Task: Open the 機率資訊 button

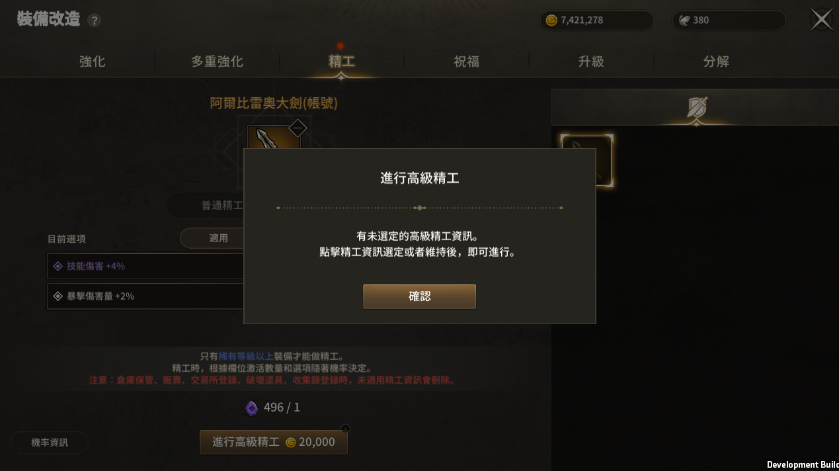Action: [x=49, y=443]
